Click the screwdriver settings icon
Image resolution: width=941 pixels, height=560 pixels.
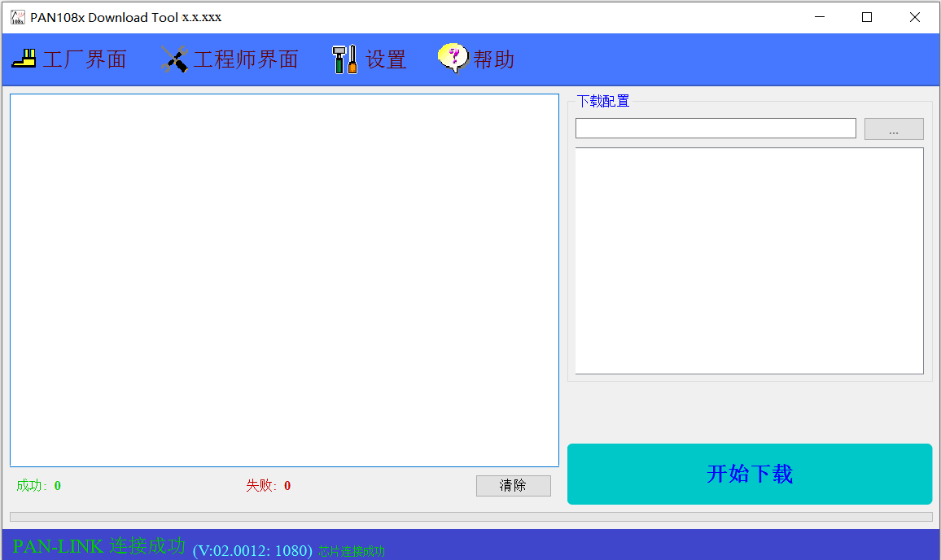coord(345,59)
